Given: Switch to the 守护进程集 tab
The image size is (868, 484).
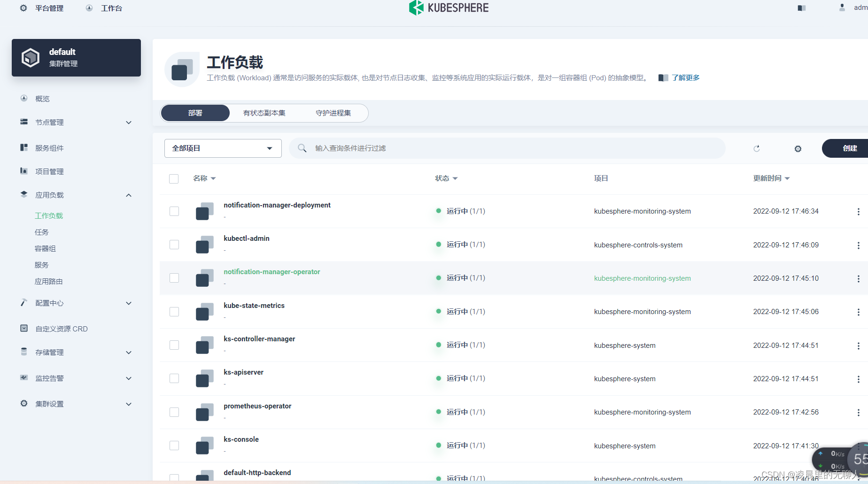Looking at the screenshot, I should click(333, 113).
